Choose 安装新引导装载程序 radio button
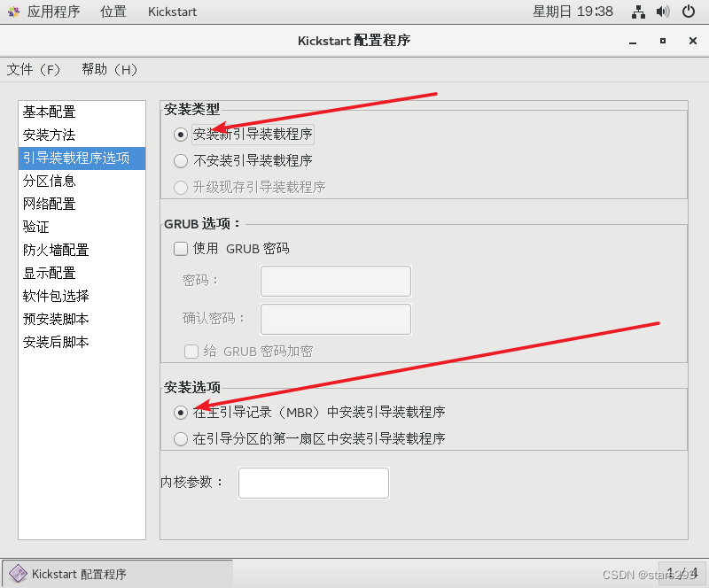The image size is (709, 588). (181, 135)
